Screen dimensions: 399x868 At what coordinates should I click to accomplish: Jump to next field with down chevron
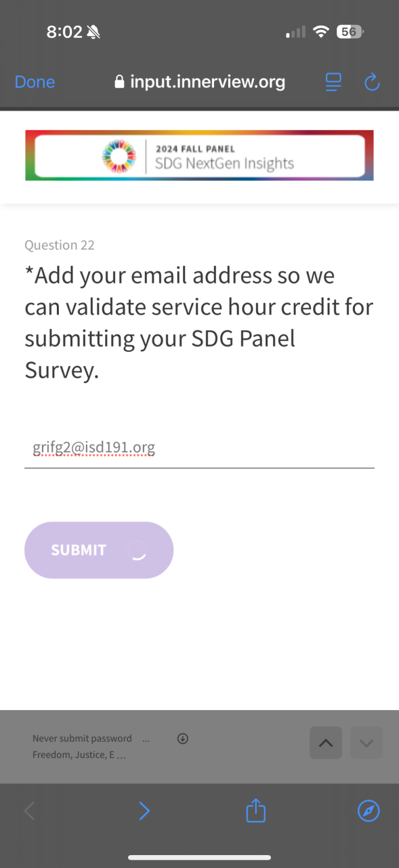[x=366, y=743]
